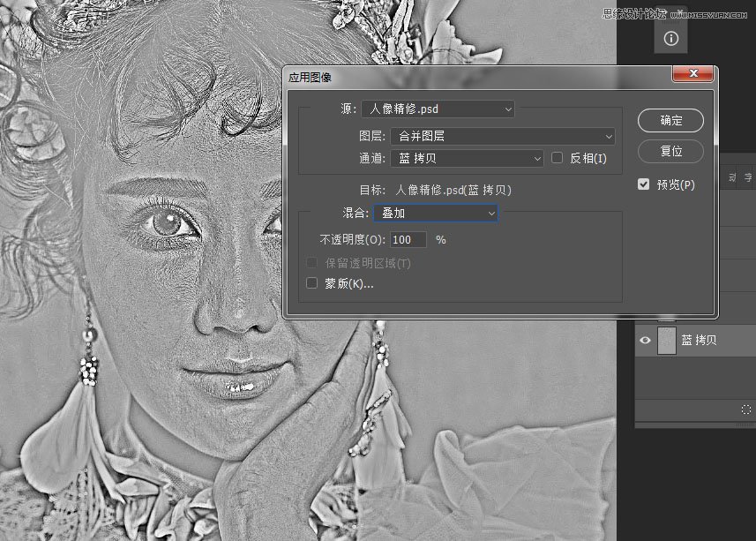Enable the 蒙版(K) checkbox

(312, 283)
